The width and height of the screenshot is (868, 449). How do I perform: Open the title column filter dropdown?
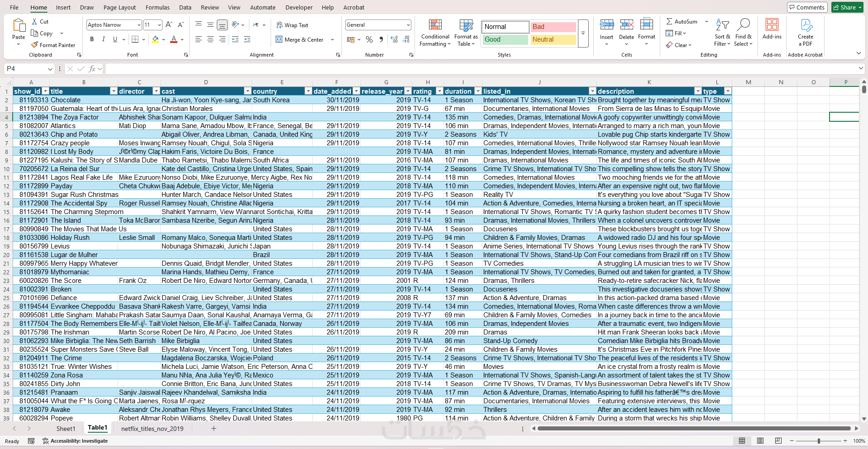click(114, 91)
